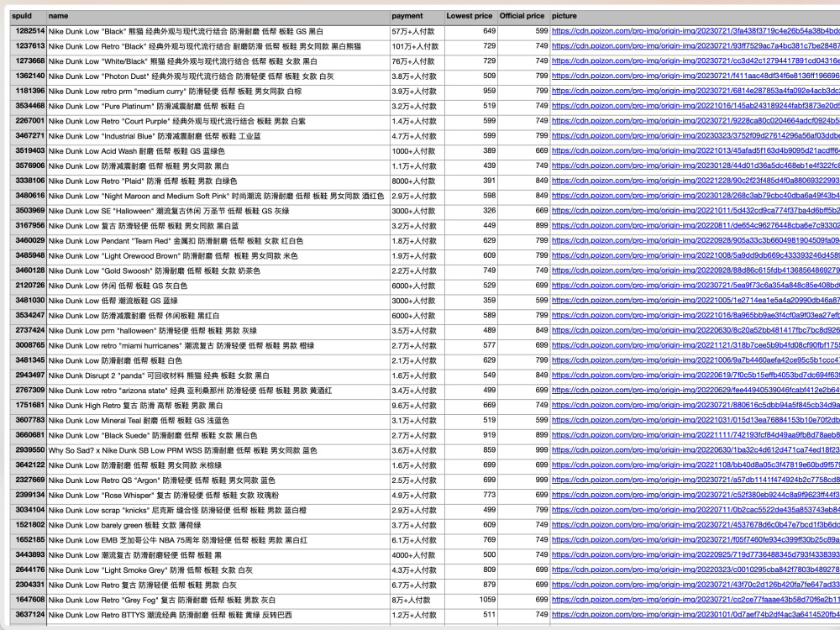Select name cell Nike Dunk Low Acid Wash
Image resolution: width=840 pixels, height=630 pixels.
pos(218,151)
